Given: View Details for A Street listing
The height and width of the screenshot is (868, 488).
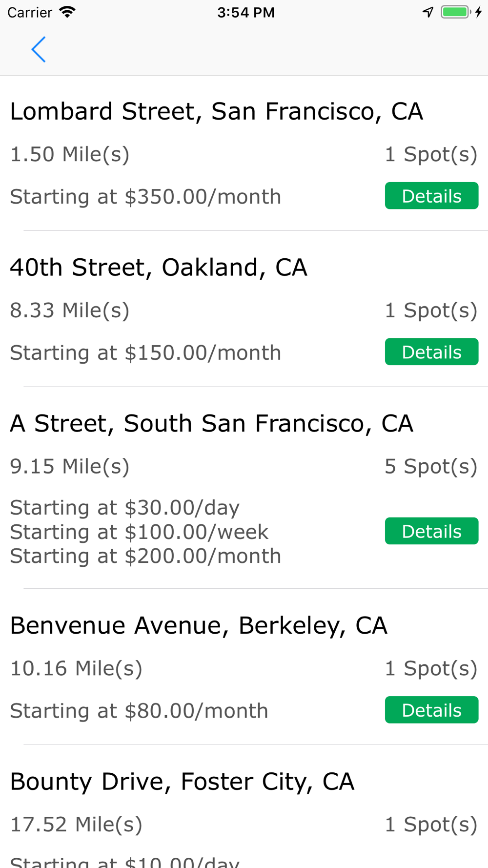Looking at the screenshot, I should (x=431, y=531).
